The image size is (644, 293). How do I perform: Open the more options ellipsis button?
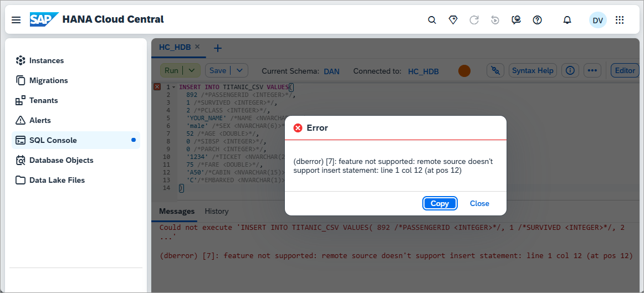pyautogui.click(x=592, y=70)
